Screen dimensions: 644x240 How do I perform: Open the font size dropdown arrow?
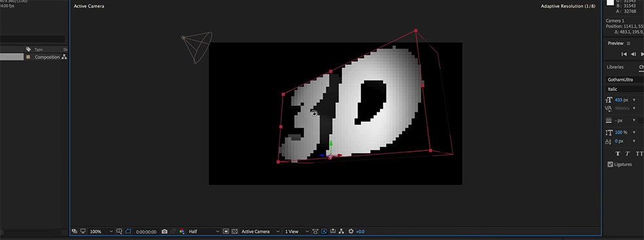coord(634,100)
